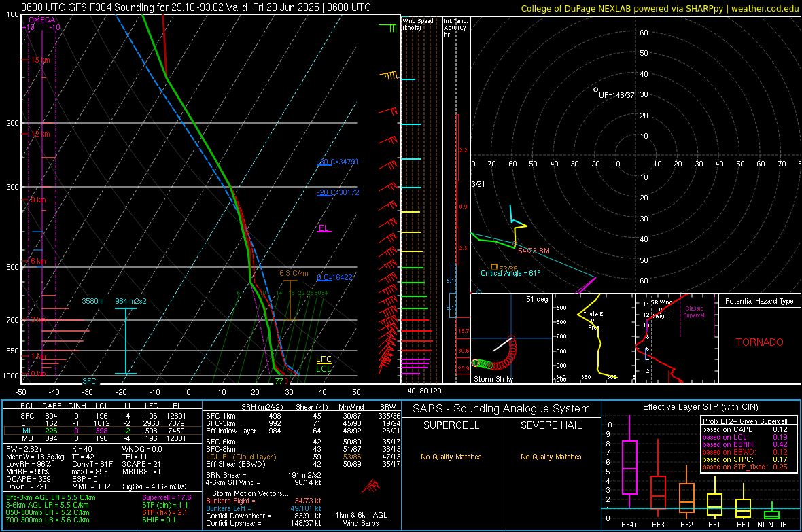Click the OMEGA label on the skew-T
Screen dimensions: 802x532
(42, 20)
